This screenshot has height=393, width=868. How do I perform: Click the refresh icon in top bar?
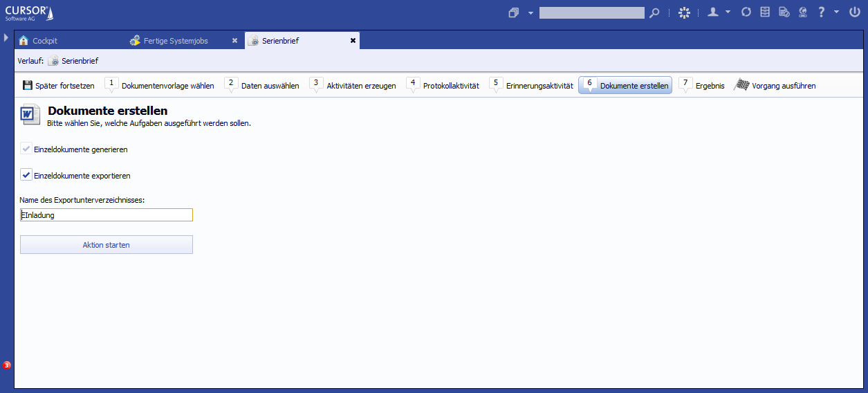point(746,12)
